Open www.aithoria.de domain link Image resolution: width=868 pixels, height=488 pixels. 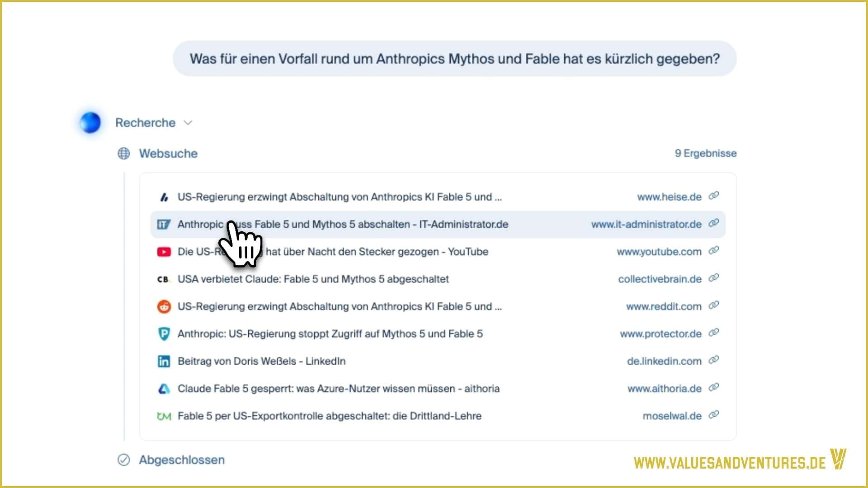point(664,389)
